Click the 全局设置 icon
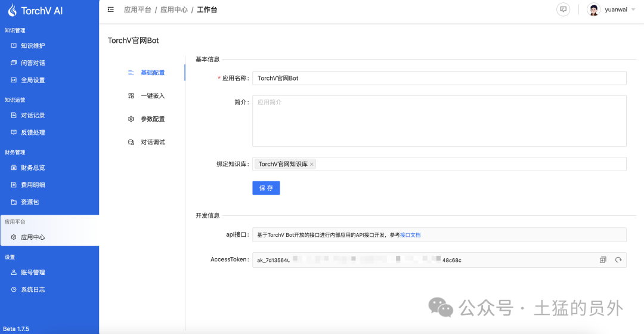This screenshot has width=644, height=334. pyautogui.click(x=14, y=80)
